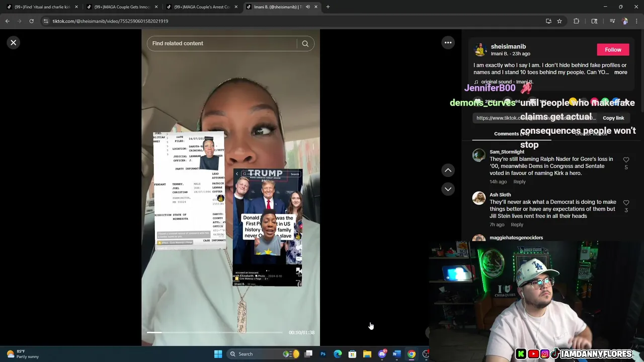
Task: Switch to 'MAGA Couple Gets Innocent' tab
Action: [x=122, y=7]
